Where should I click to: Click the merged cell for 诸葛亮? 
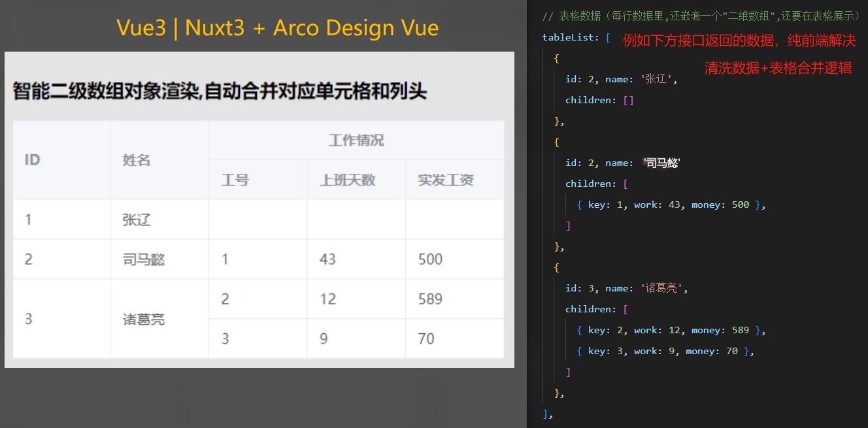pyautogui.click(x=142, y=318)
